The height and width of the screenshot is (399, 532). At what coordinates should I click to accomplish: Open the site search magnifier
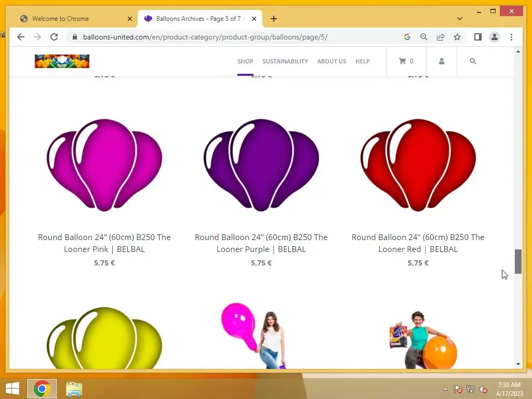pos(473,61)
